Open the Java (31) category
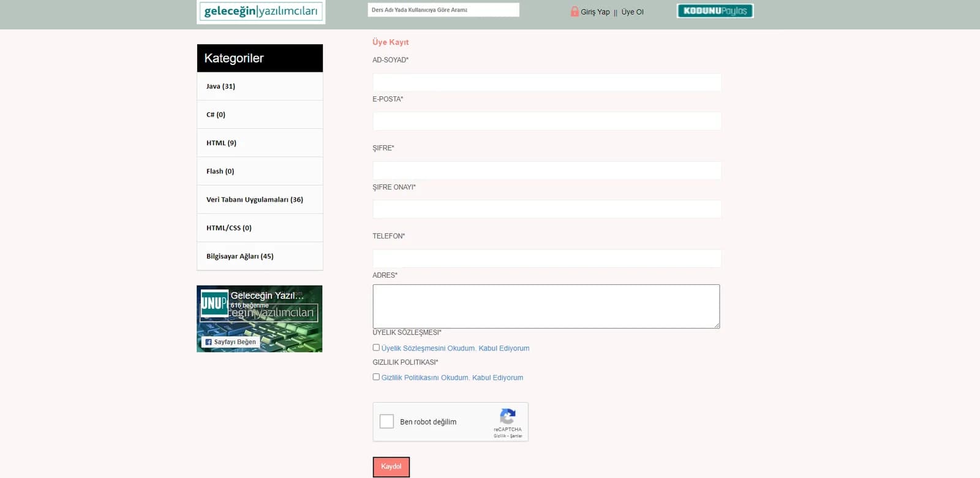 tap(260, 86)
